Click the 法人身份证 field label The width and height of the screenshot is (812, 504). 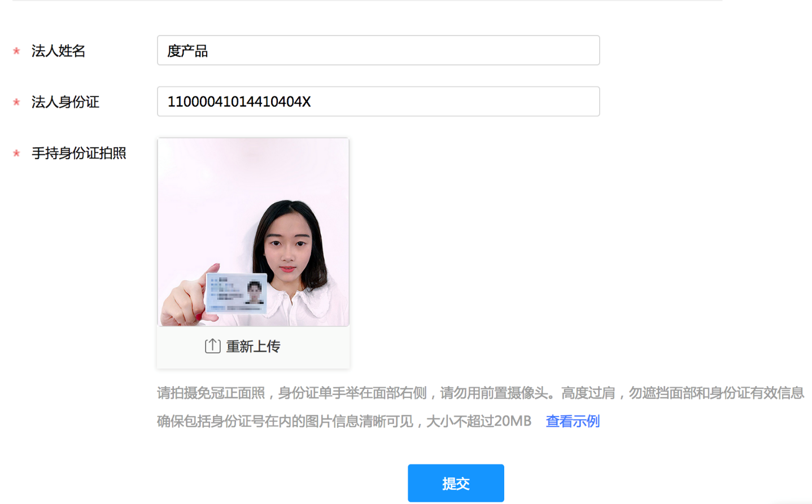tap(65, 102)
